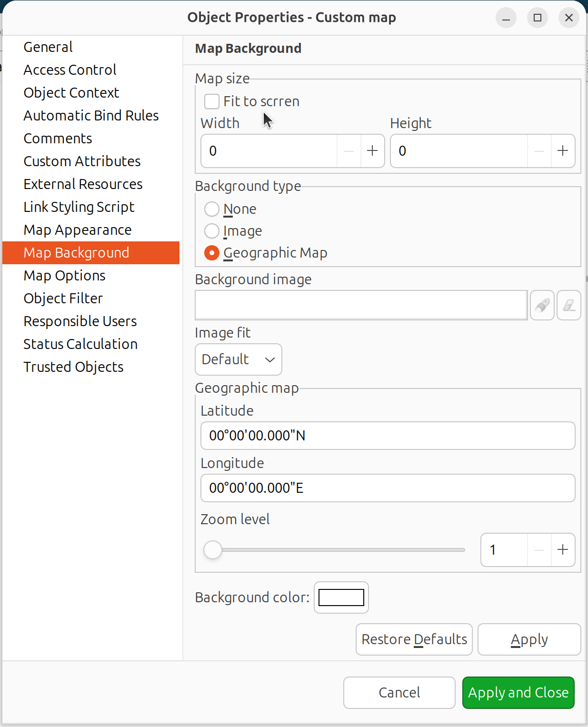The width and height of the screenshot is (588, 727).
Task: Open the Image fit dropdown
Action: point(238,359)
